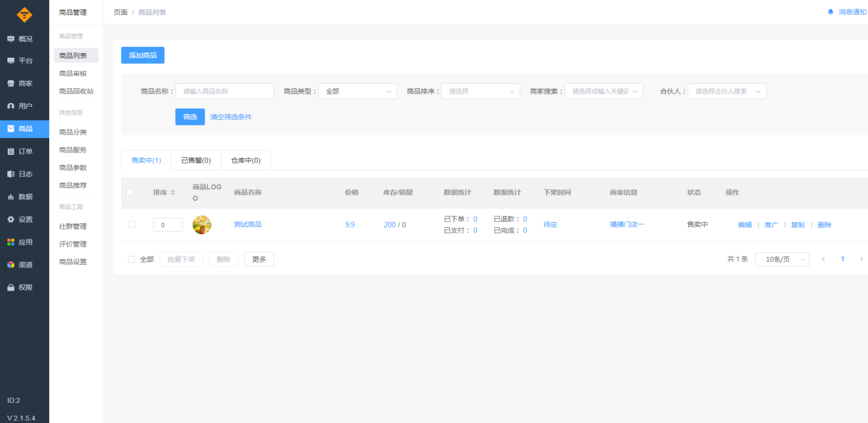Click the 添加商品 add product button
Viewport: 868px width, 423px height.
(x=142, y=55)
